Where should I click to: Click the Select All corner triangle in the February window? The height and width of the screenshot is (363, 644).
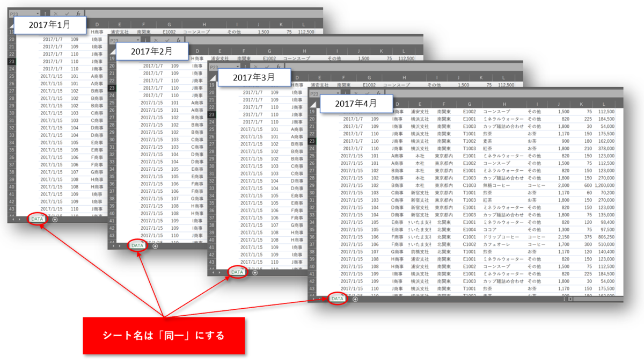point(113,52)
